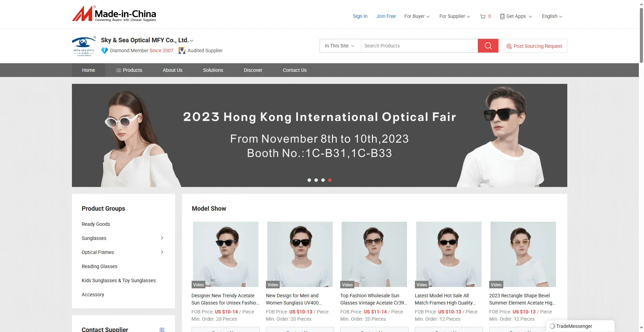Go to the About Us tab
Screen dimensions: 644x332
coord(172,70)
